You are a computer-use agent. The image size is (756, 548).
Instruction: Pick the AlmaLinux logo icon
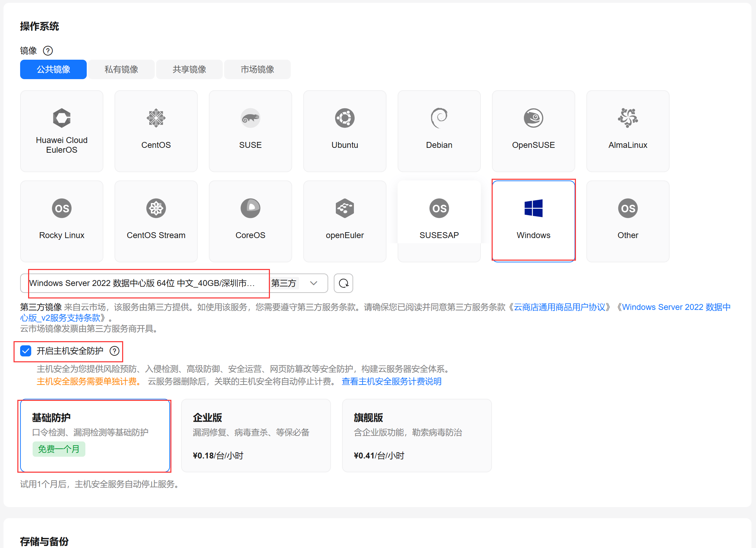click(x=628, y=118)
